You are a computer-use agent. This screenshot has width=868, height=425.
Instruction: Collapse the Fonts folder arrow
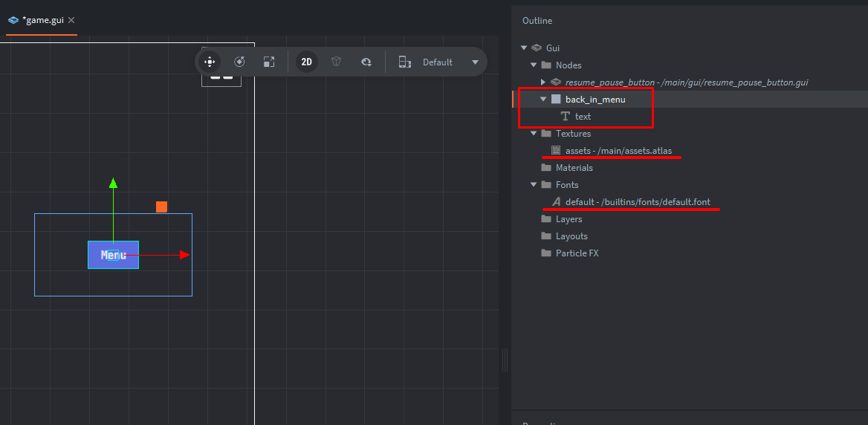(x=534, y=185)
